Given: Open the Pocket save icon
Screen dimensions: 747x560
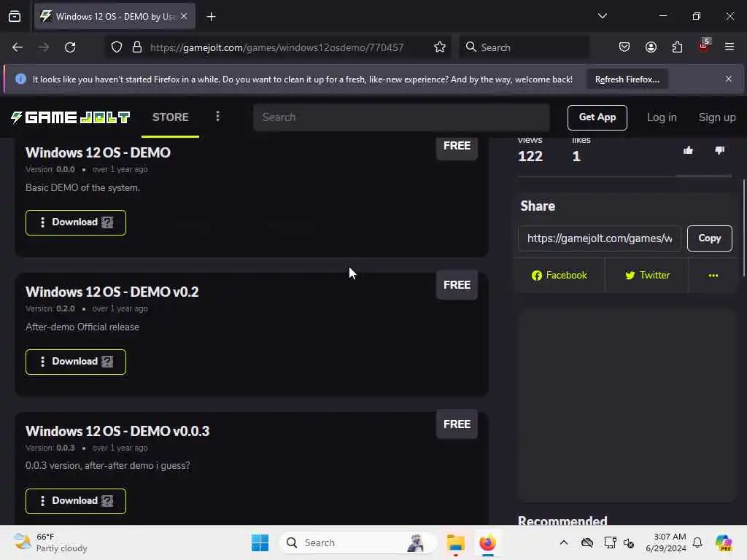Looking at the screenshot, I should (624, 47).
